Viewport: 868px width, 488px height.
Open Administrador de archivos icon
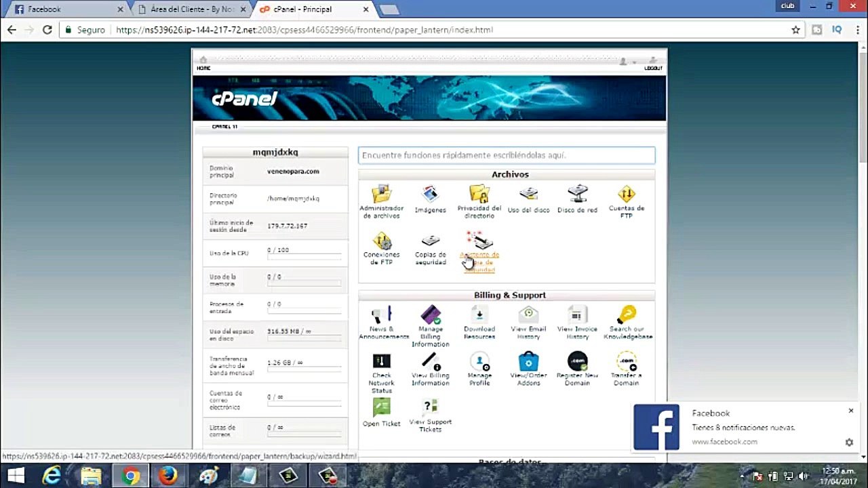coord(381,194)
